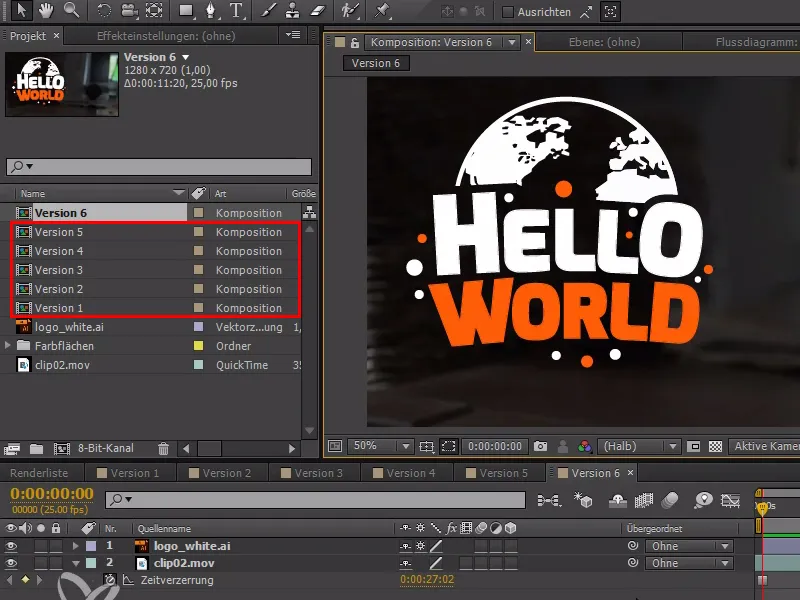Click the label color of clip02.mov
The height and width of the screenshot is (600, 800).
pyautogui.click(x=198, y=365)
